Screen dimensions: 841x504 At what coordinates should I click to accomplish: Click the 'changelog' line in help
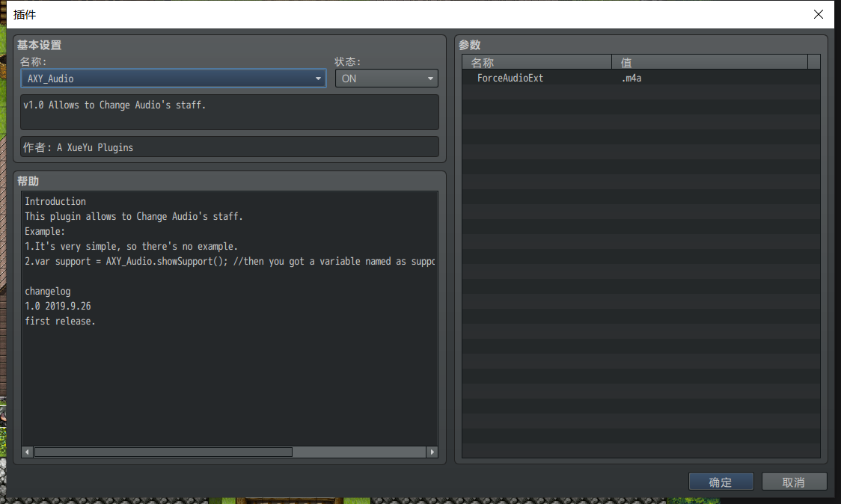tap(48, 292)
